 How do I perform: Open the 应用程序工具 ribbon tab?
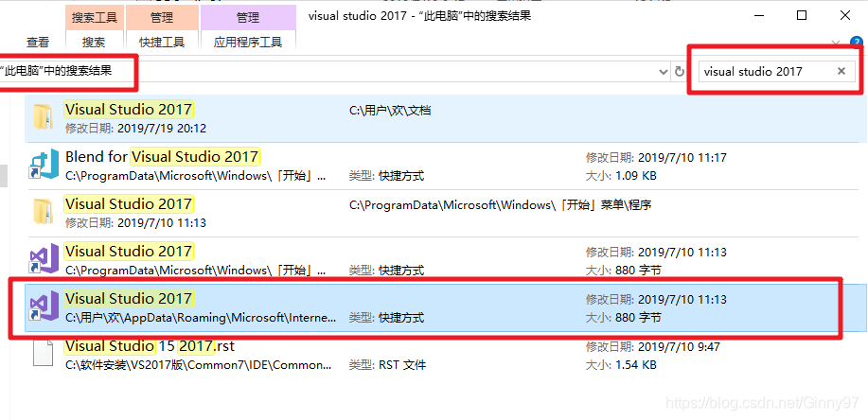pos(248,42)
